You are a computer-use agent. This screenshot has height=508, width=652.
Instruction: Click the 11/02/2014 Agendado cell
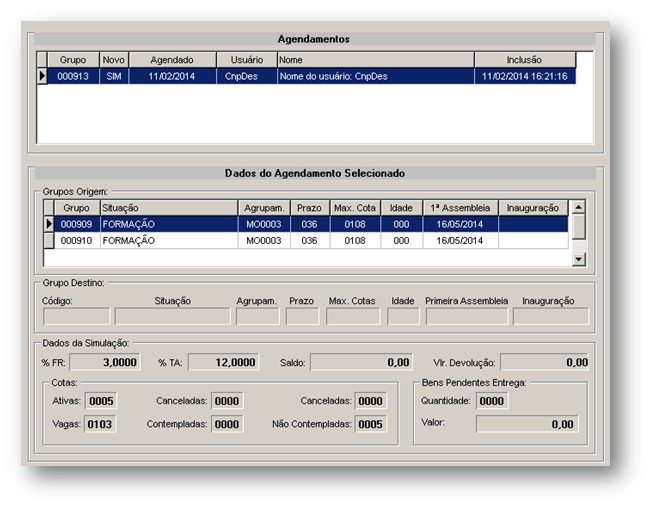172,76
